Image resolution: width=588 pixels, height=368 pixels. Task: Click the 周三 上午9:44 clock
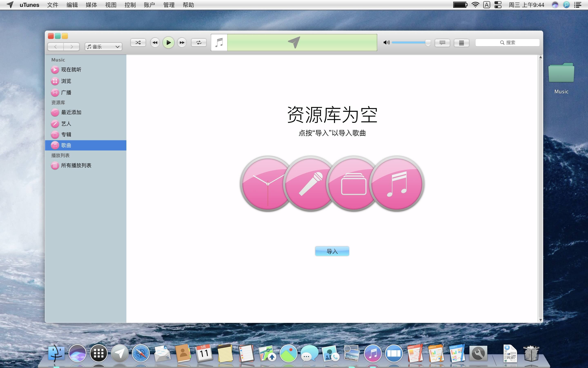pyautogui.click(x=526, y=5)
